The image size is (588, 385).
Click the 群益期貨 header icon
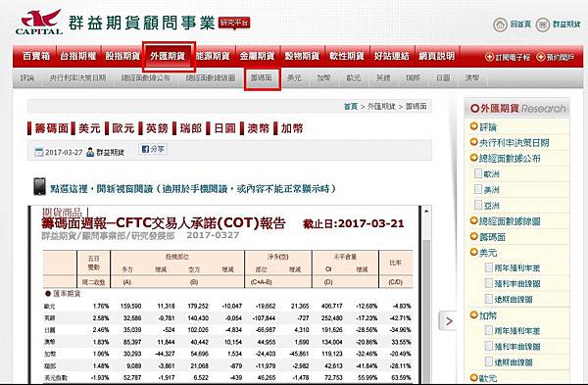[543, 24]
